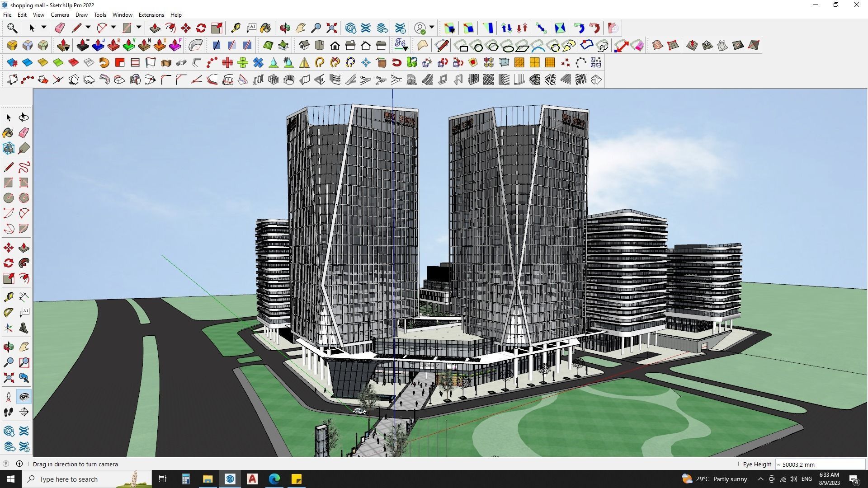868x488 pixels.
Task: Toggle the Walk footprints tool
Action: point(9,412)
